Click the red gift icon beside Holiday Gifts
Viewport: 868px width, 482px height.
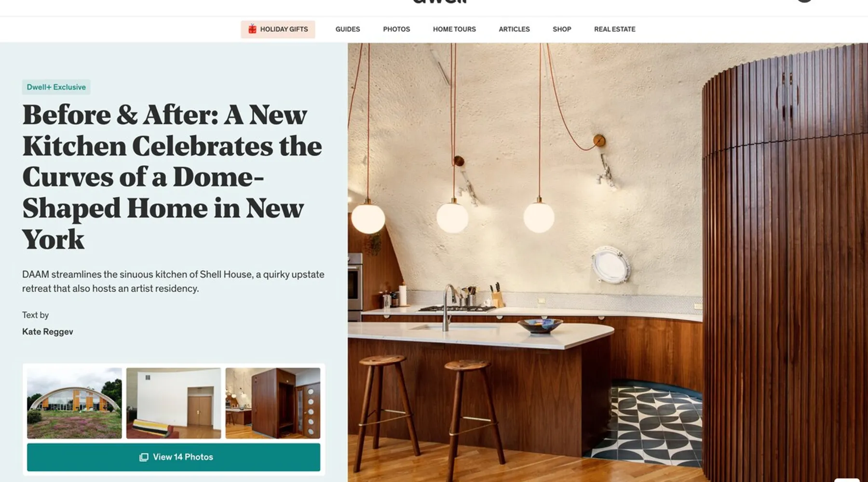(x=252, y=29)
